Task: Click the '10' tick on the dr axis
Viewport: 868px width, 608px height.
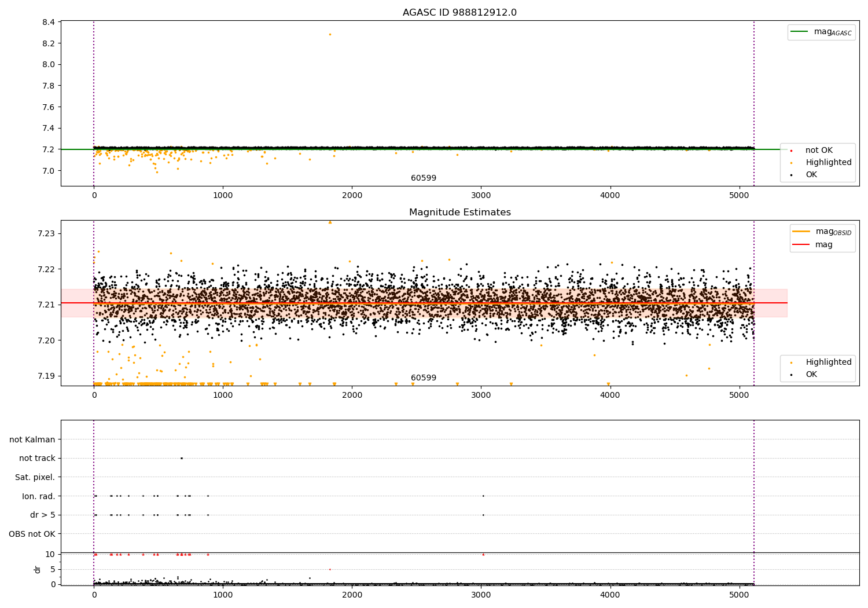Action: [50, 554]
